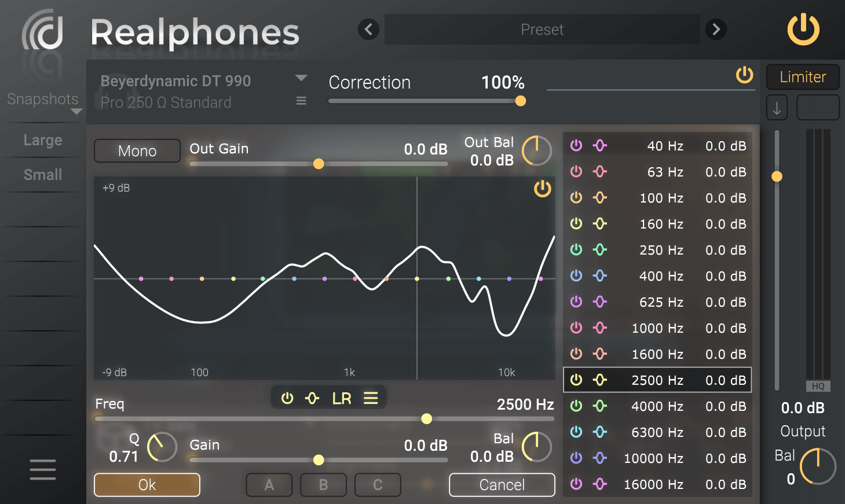
Task: Click the band Bal knob
Action: tap(537, 447)
